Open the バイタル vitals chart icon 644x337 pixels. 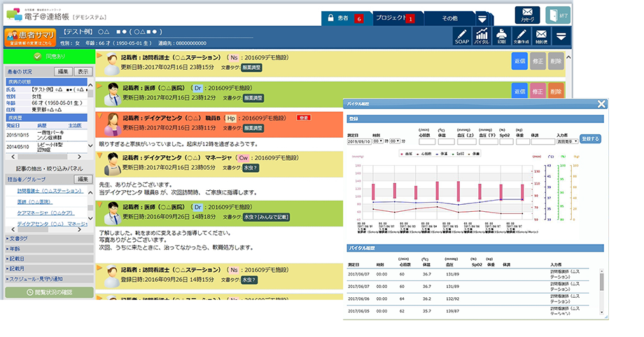pyautogui.click(x=482, y=36)
